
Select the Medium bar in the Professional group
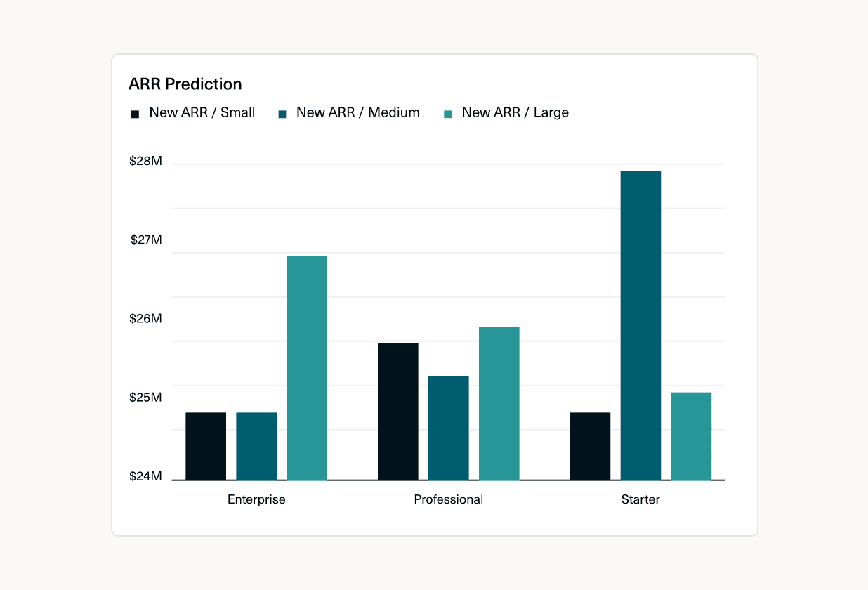pos(449,428)
